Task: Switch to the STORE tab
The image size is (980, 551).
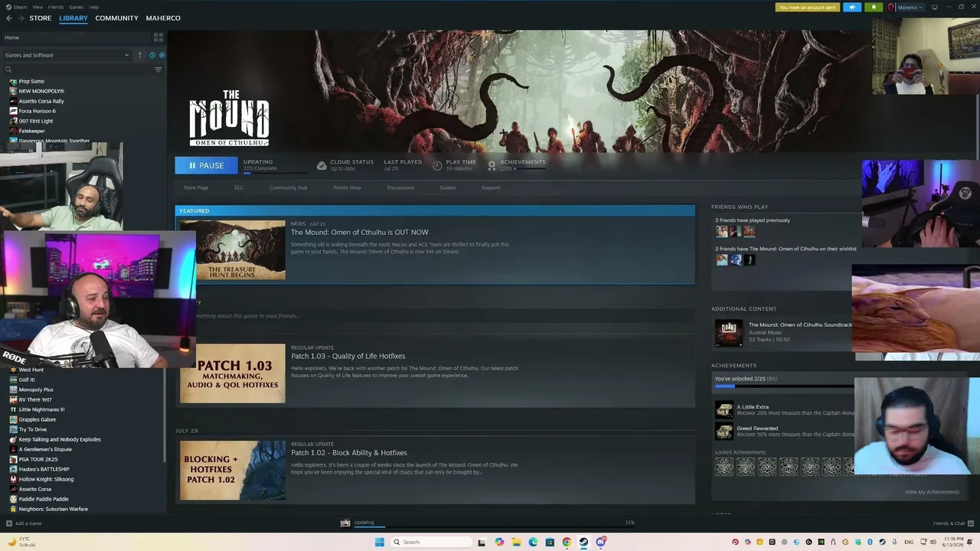Action: coord(41,18)
